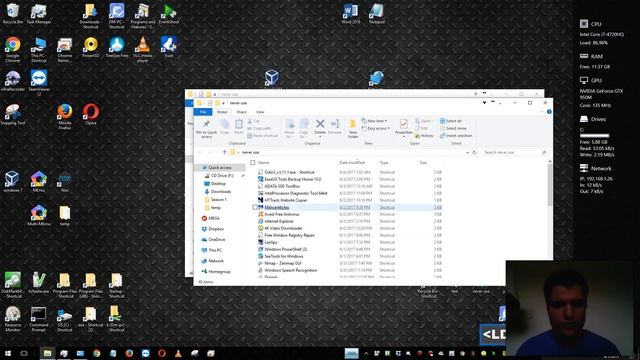Open the Easy access dropdown

[376, 128]
